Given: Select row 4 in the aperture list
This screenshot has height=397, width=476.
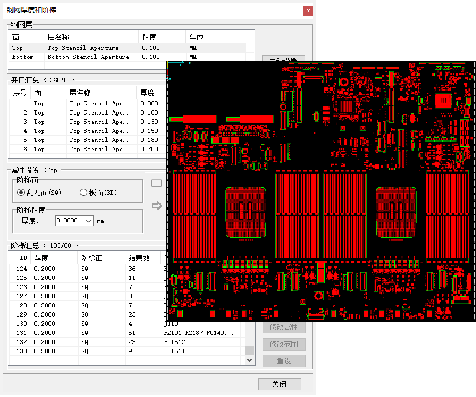Looking at the screenshot, I should point(87,131).
